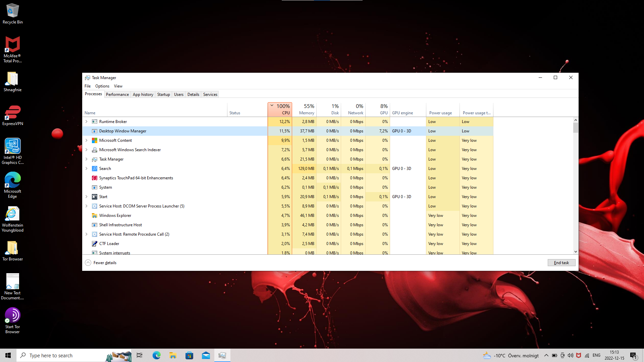Open the McAfee tray icon
The height and width of the screenshot is (362, 644).
coord(579,355)
